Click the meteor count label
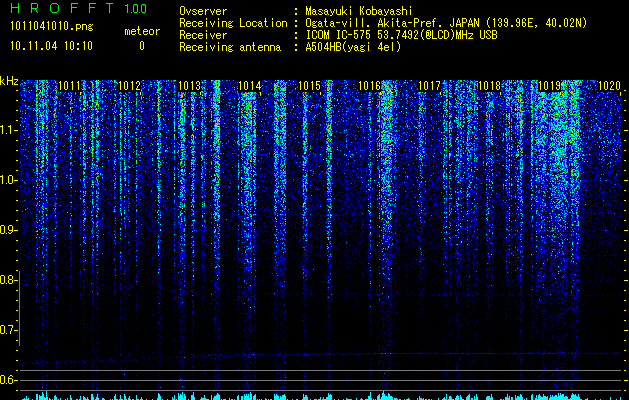The height and width of the screenshot is (400, 629). point(142,31)
